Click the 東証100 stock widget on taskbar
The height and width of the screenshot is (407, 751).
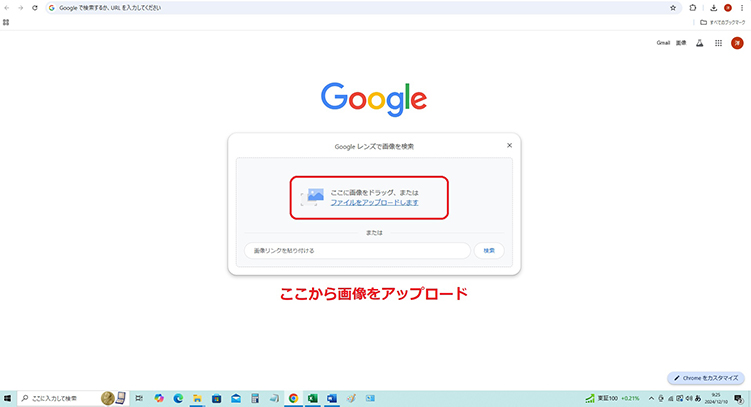coord(613,398)
